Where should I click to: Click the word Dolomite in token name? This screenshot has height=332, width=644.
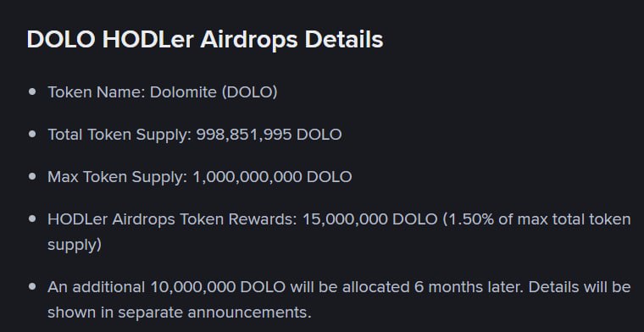point(183,92)
